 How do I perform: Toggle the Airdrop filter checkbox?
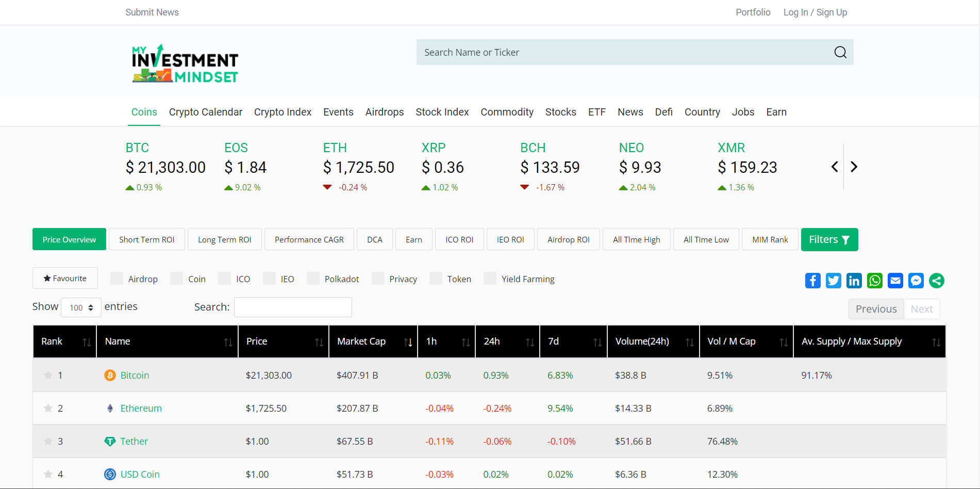(x=117, y=279)
